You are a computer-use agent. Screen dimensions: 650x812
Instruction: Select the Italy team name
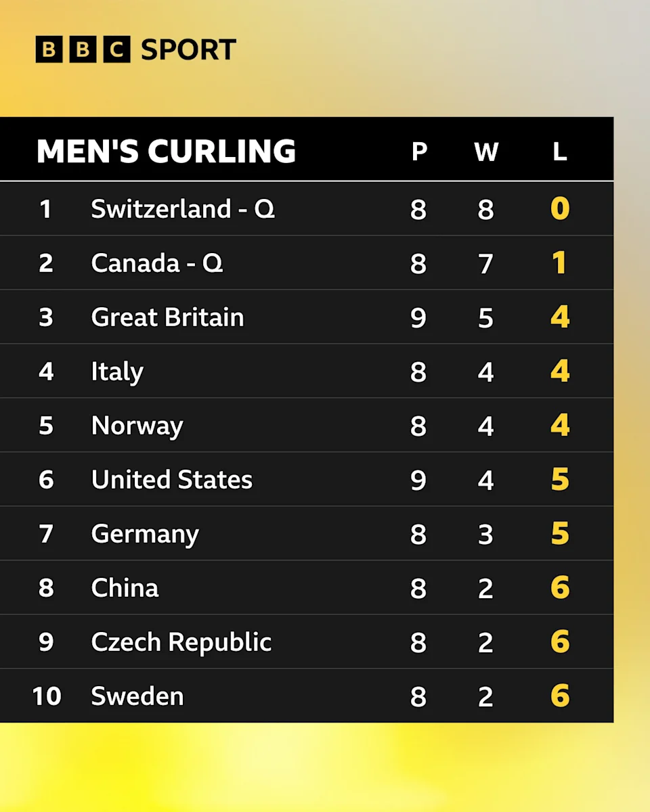[x=117, y=371]
